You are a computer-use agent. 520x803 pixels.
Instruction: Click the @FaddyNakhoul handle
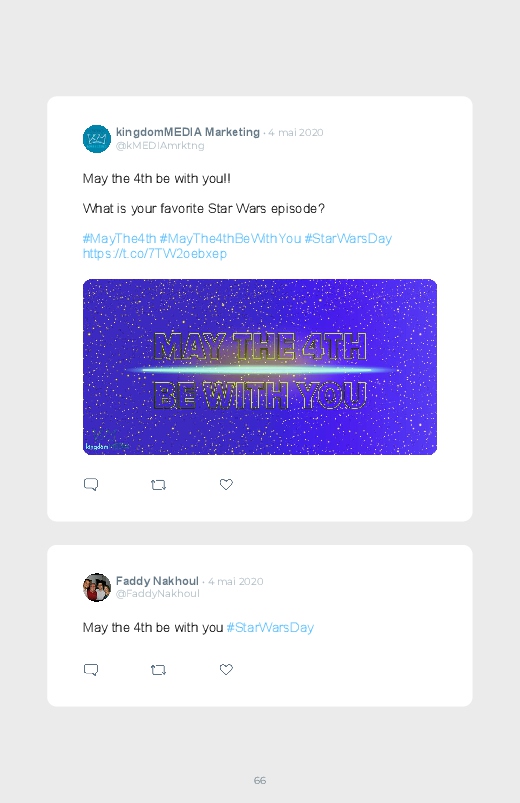click(x=158, y=594)
